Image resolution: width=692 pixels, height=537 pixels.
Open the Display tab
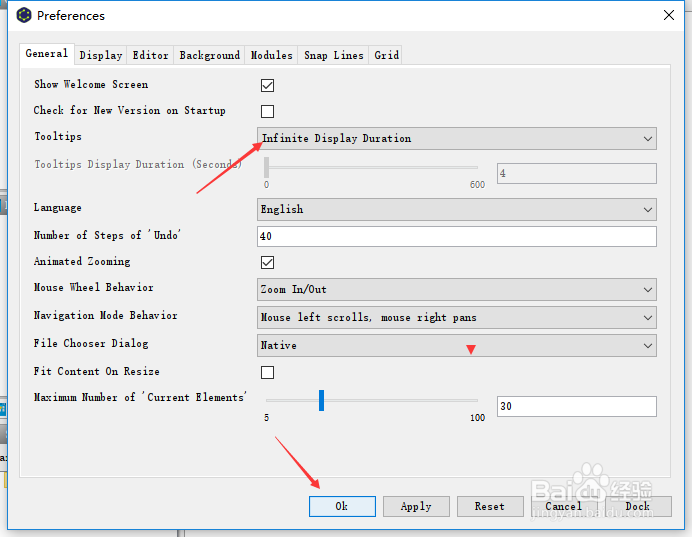pos(101,55)
